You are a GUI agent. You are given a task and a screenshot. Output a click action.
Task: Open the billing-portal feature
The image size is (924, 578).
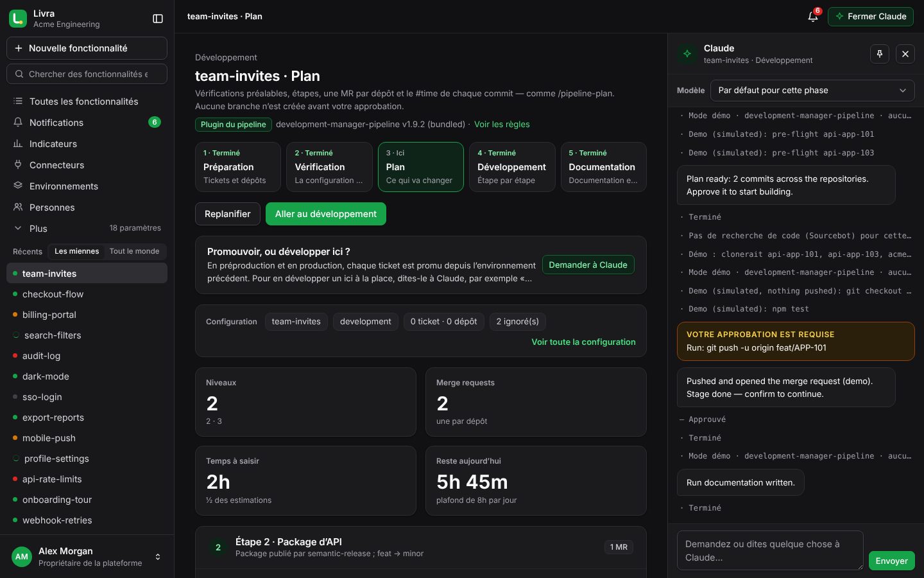[87, 315]
